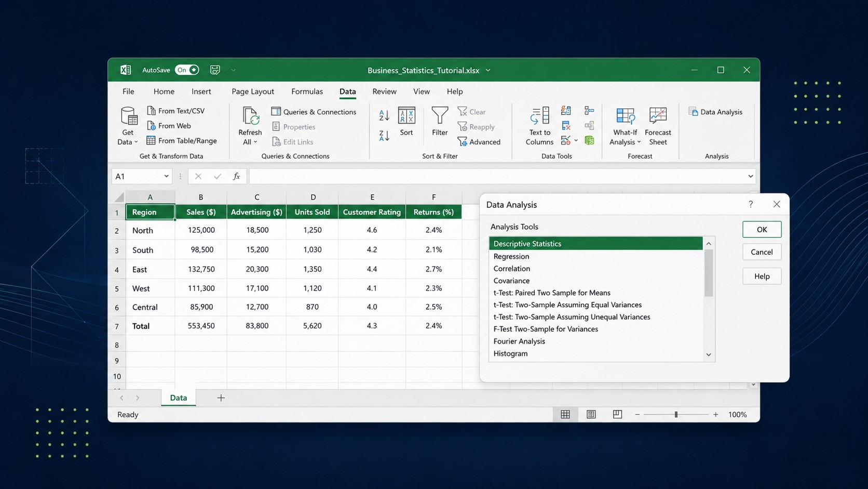Expand the Data Validation dropdown arrow
This screenshot has height=489, width=868.
click(x=576, y=141)
